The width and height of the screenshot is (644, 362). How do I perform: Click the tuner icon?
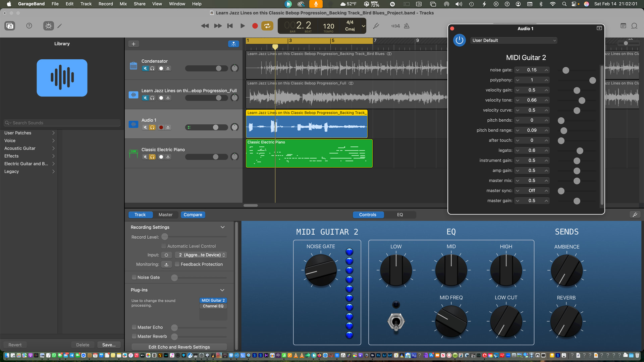[x=376, y=26]
